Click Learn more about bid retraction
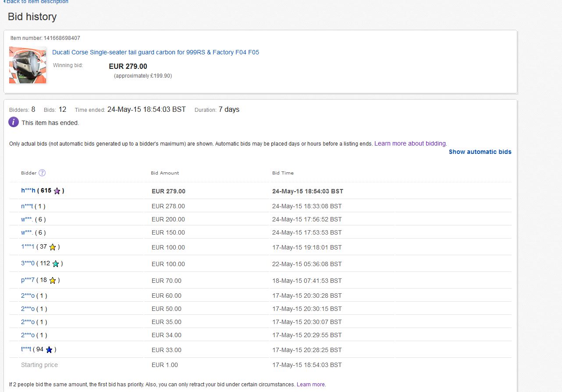Image resolution: width=562 pixels, height=392 pixels. click(x=311, y=385)
